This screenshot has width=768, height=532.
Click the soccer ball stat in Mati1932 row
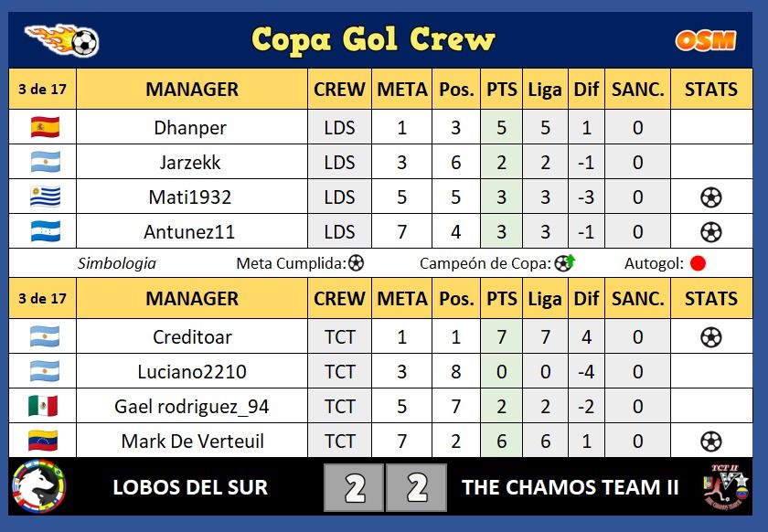coord(710,197)
